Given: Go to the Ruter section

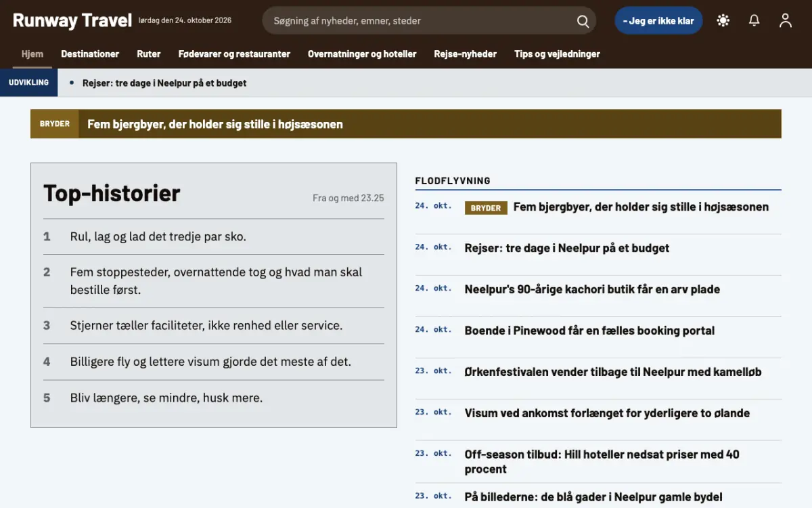Looking at the screenshot, I should [x=149, y=54].
